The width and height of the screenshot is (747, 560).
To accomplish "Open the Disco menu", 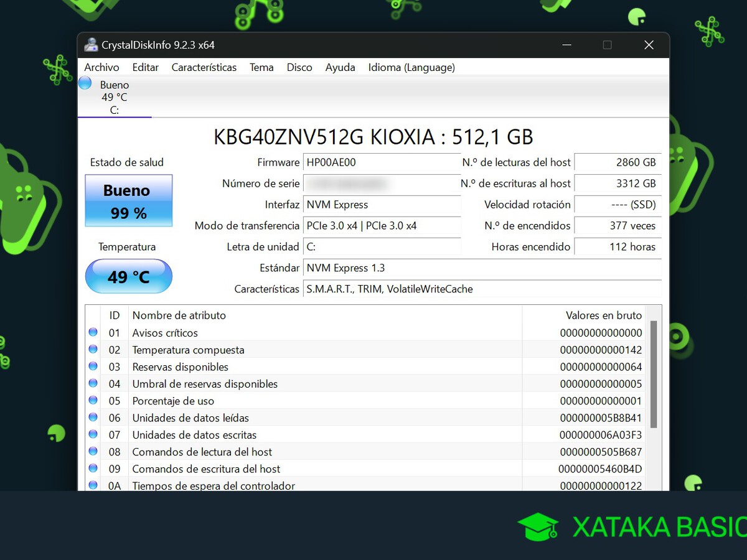I will pyautogui.click(x=299, y=67).
